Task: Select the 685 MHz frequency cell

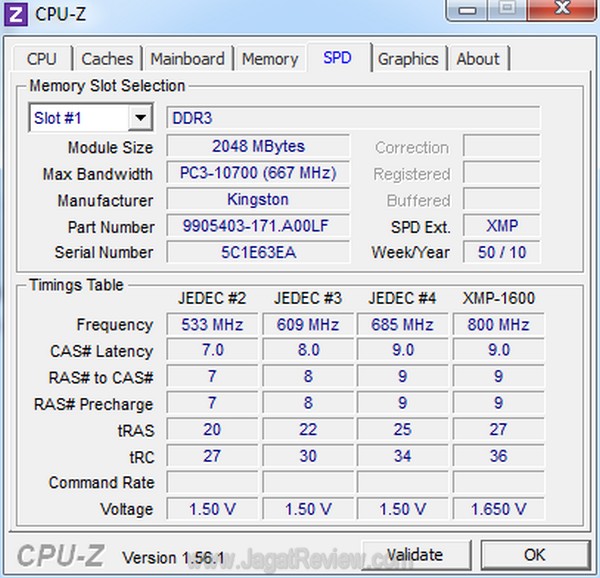Action: (402, 324)
